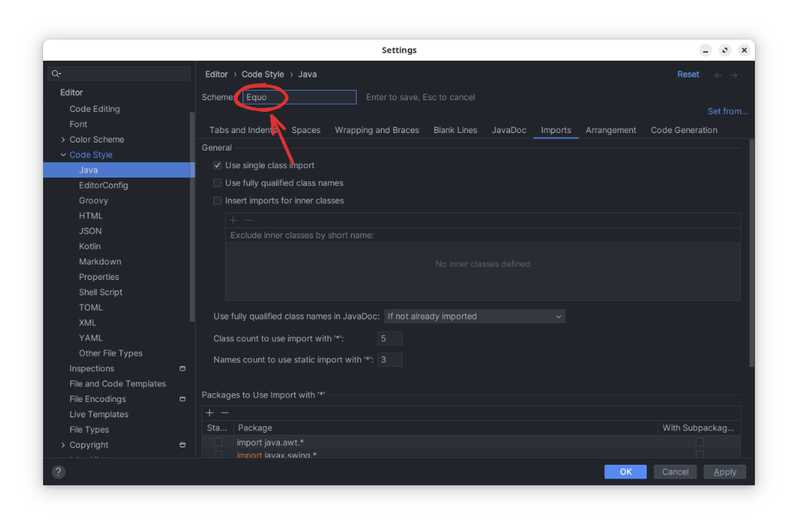The image size is (798, 532).
Task: Select Groovy code style
Action: pos(94,200)
